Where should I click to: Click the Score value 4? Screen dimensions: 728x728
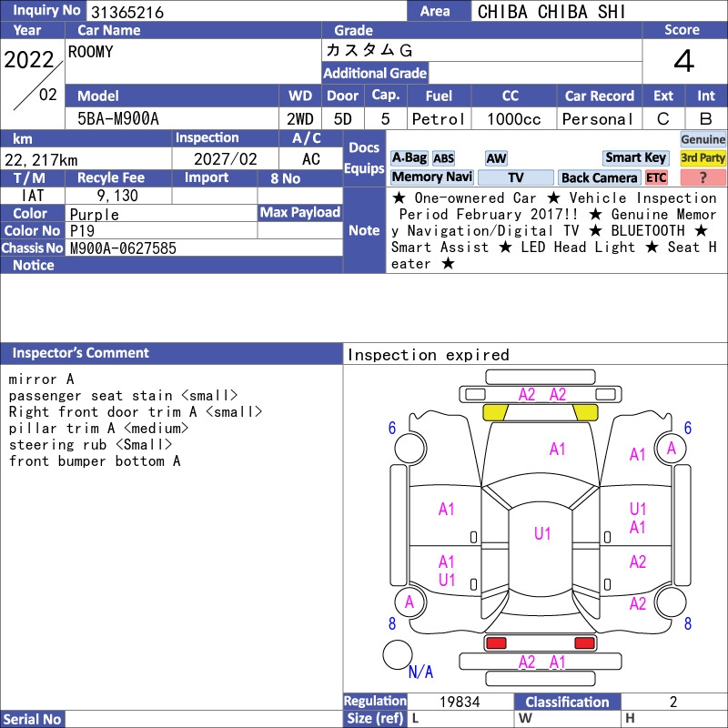click(684, 61)
